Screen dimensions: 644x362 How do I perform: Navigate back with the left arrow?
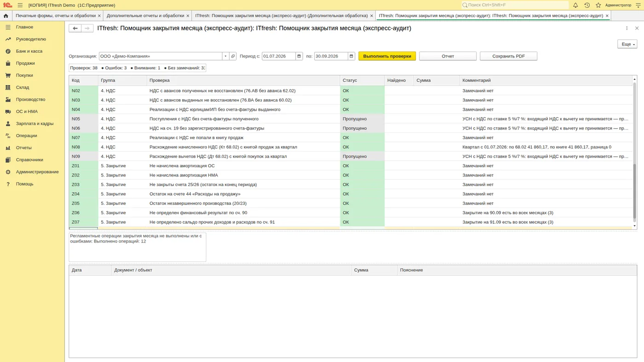tap(75, 28)
